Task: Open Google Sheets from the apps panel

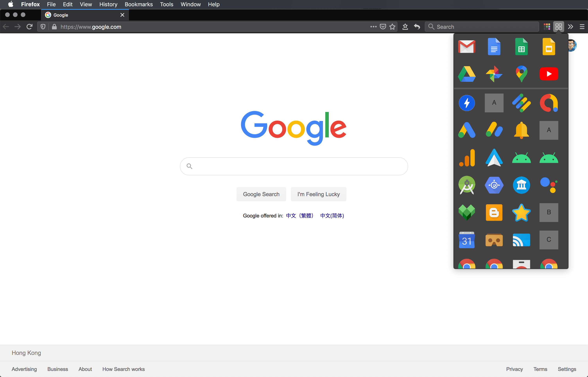Action: (x=521, y=47)
